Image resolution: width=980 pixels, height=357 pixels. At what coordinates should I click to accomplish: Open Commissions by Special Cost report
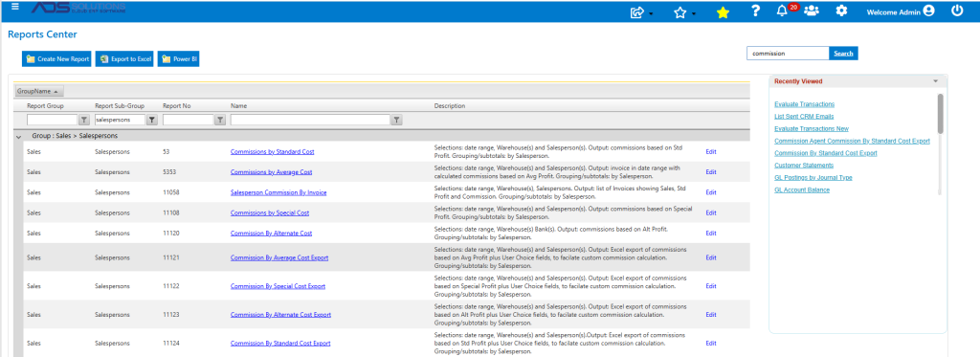269,213
